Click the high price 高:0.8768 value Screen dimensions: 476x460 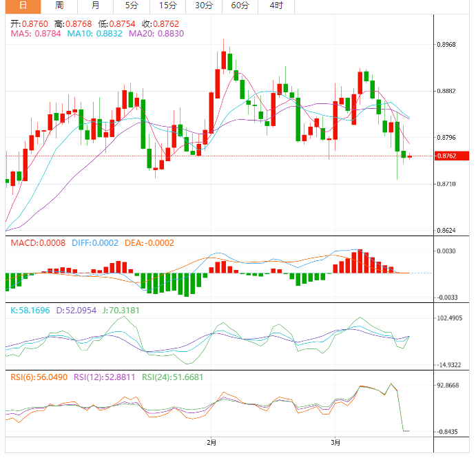[73, 23]
